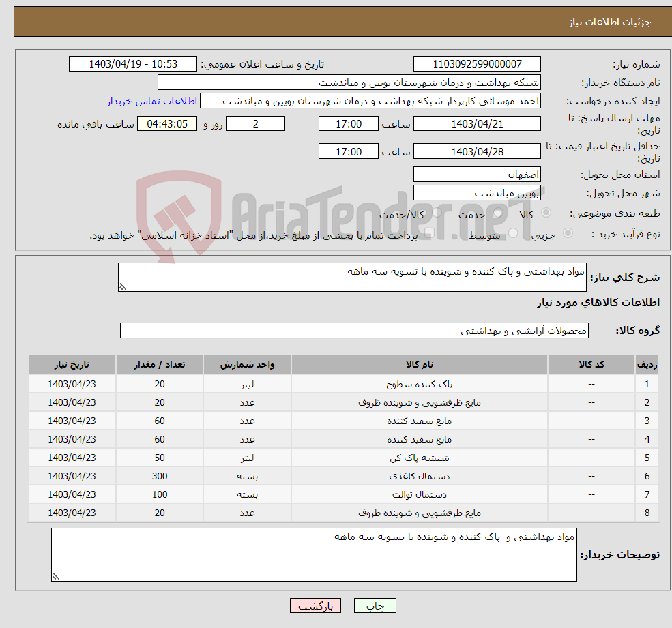The width and height of the screenshot is (672, 628).
Task: Select row 1 item پاک کننده سطوح
Action: (420, 385)
